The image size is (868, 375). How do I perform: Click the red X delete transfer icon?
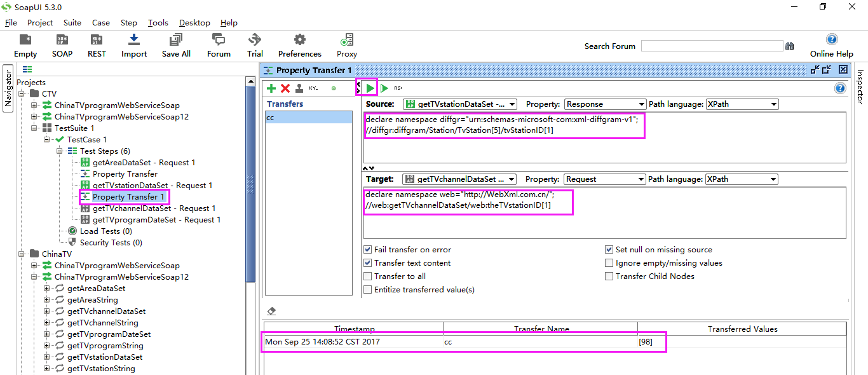point(285,88)
